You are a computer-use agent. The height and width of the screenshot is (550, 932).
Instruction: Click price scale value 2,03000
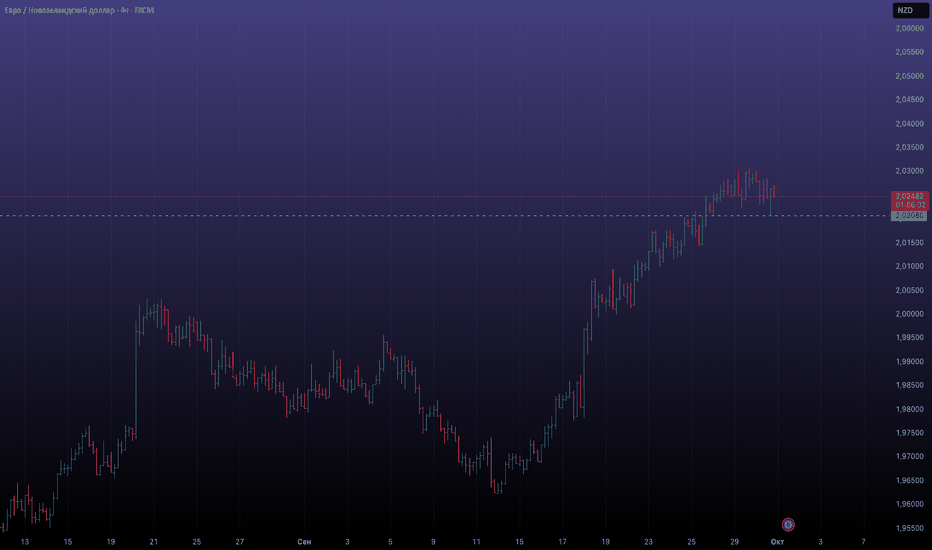tap(909, 171)
